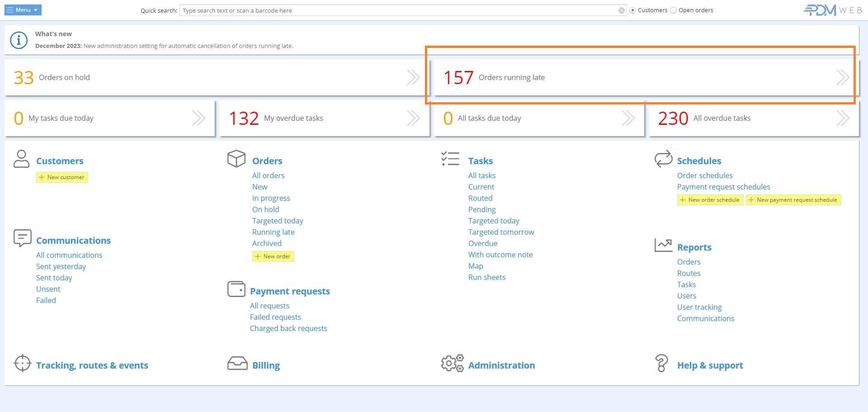The height and width of the screenshot is (412, 868).
Task: Click the Administration gears icon
Action: point(452,363)
